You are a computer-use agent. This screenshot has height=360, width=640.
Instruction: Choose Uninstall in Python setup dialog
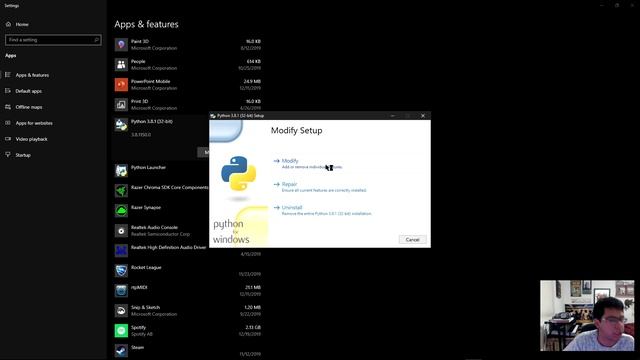[x=292, y=207]
